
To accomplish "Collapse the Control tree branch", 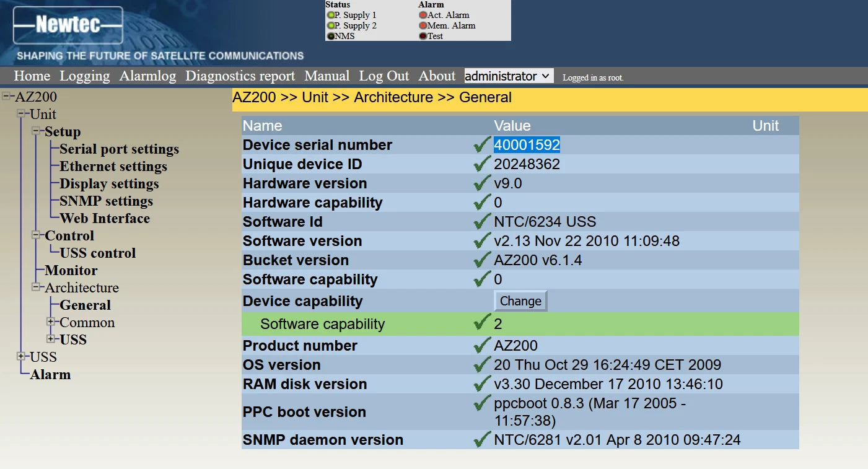I will click(x=37, y=235).
